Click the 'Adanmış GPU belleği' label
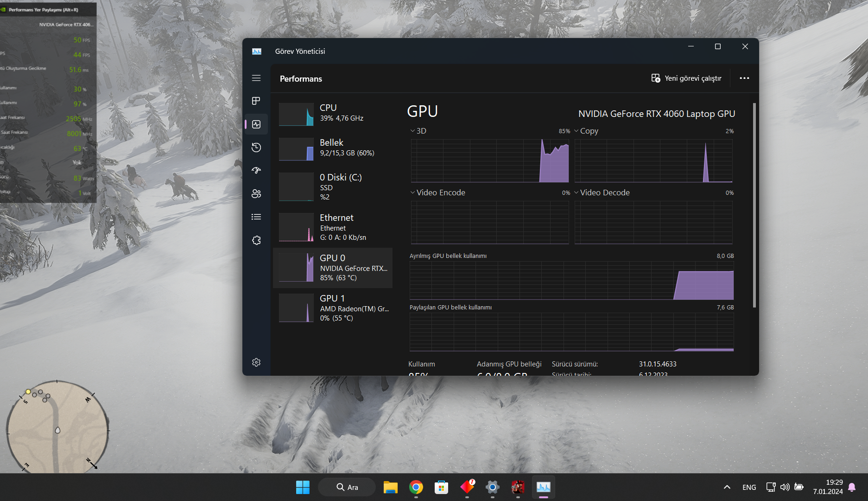This screenshot has width=868, height=501. 509,364
